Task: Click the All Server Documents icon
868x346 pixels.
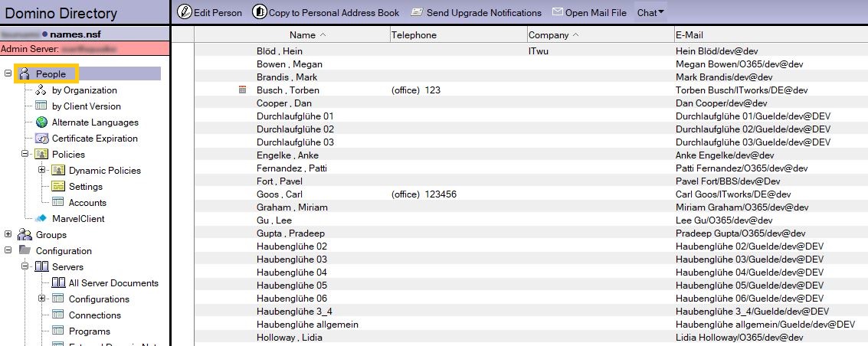Action: [58, 283]
